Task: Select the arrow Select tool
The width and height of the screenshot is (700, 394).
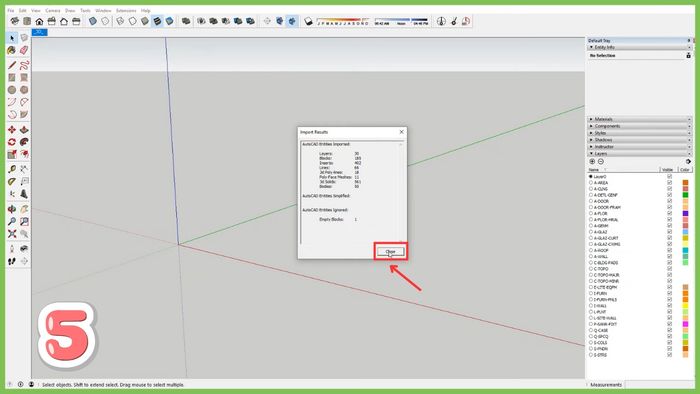Action: click(12, 38)
